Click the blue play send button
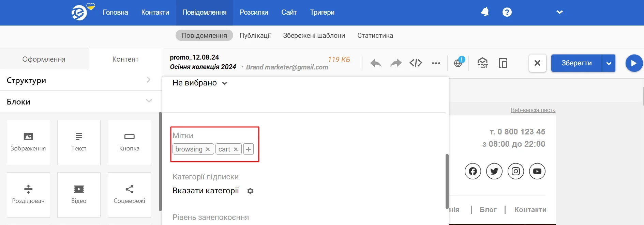 [634, 63]
